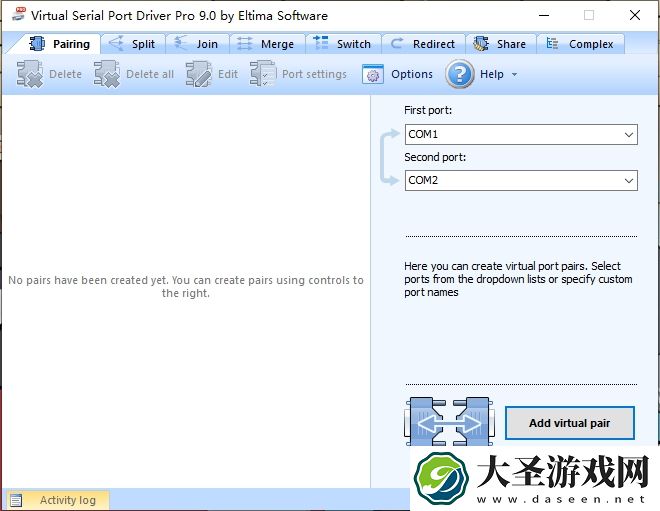Click the virtual pair connectors graphic
This screenshot has height=511, width=660.
[x=449, y=422]
